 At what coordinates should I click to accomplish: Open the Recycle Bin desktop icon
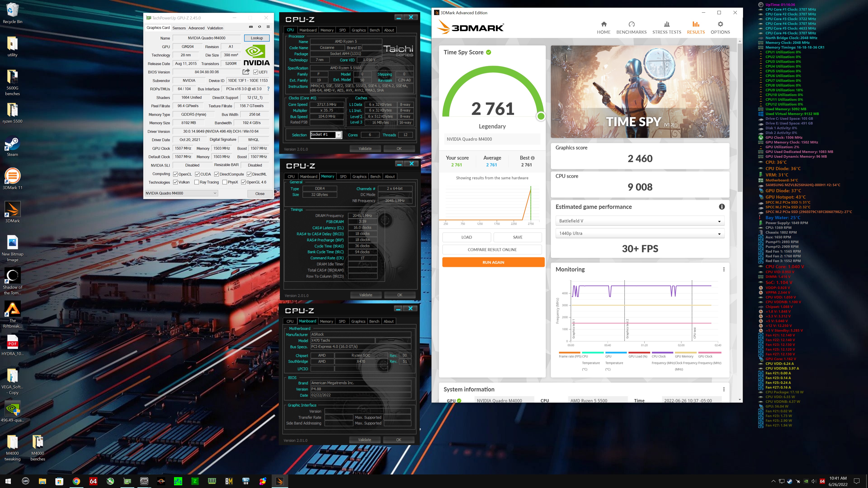click(x=12, y=14)
